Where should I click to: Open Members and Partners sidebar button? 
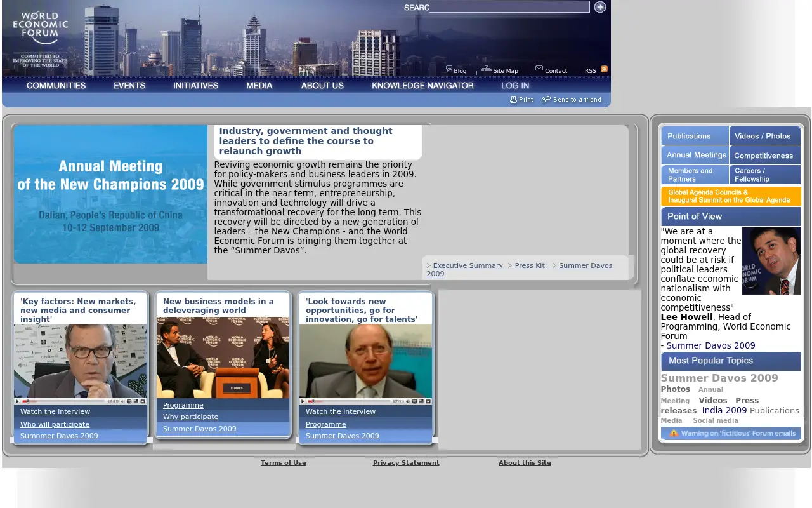click(x=695, y=175)
